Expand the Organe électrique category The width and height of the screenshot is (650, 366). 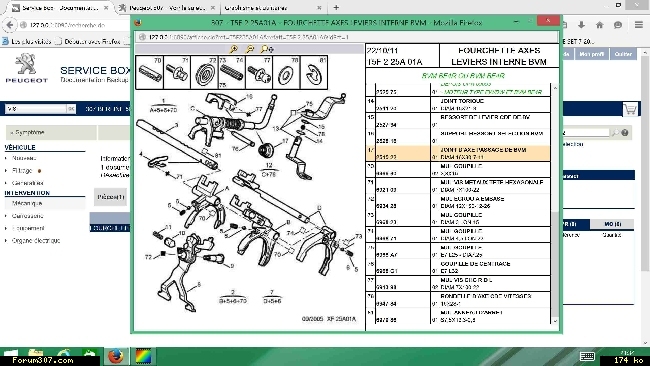[36, 240]
